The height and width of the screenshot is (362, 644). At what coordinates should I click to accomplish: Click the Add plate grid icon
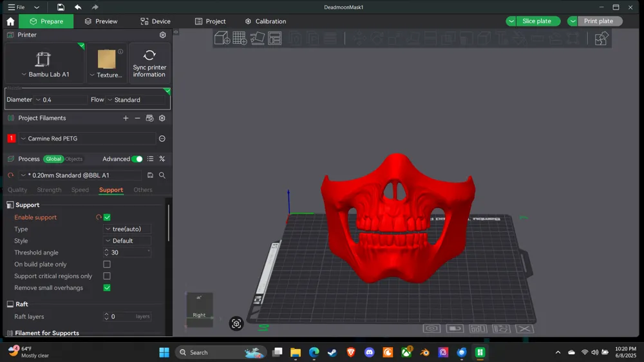(240, 38)
